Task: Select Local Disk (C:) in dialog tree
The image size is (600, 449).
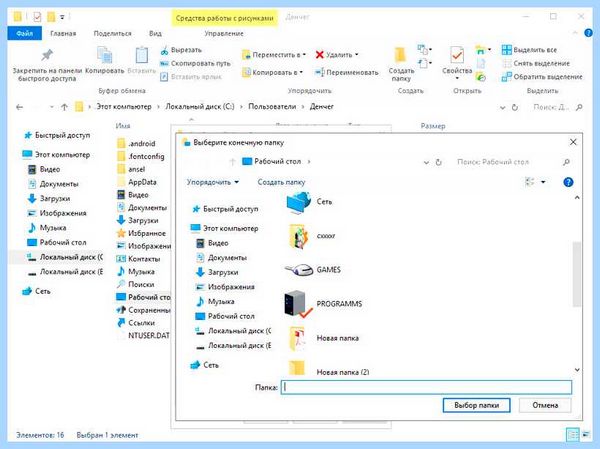Action: point(233,331)
